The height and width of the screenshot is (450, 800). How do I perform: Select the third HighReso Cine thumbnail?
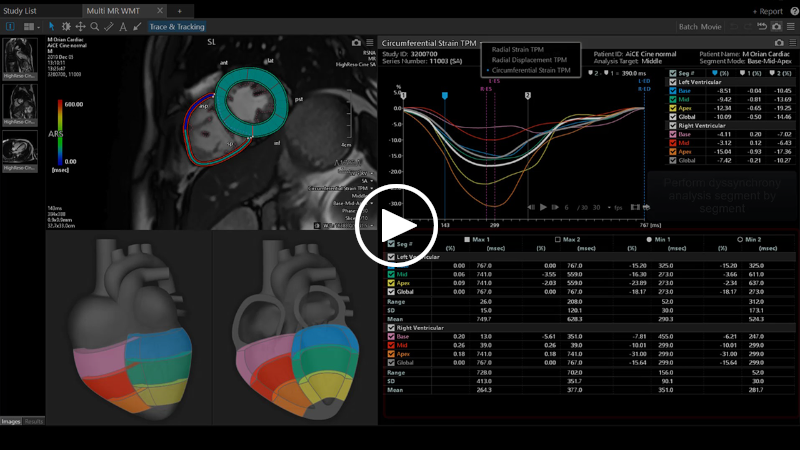(x=20, y=151)
